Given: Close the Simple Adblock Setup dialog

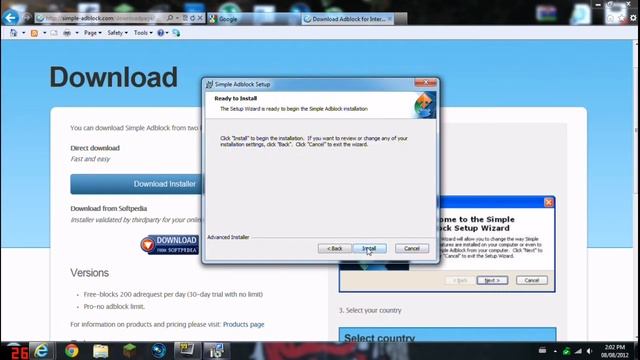Looking at the screenshot, I should tap(425, 83).
